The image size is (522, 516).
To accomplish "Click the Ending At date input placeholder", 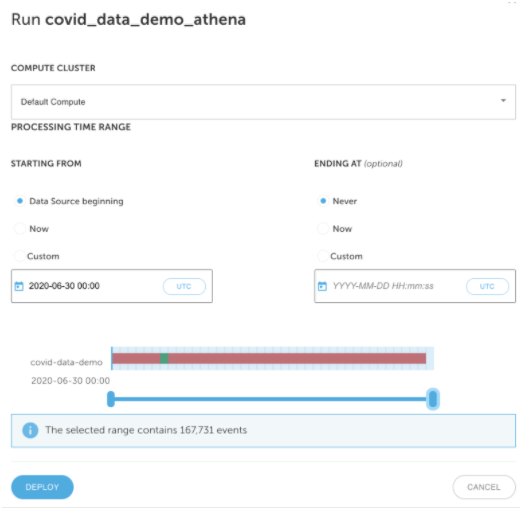I will pos(383,286).
